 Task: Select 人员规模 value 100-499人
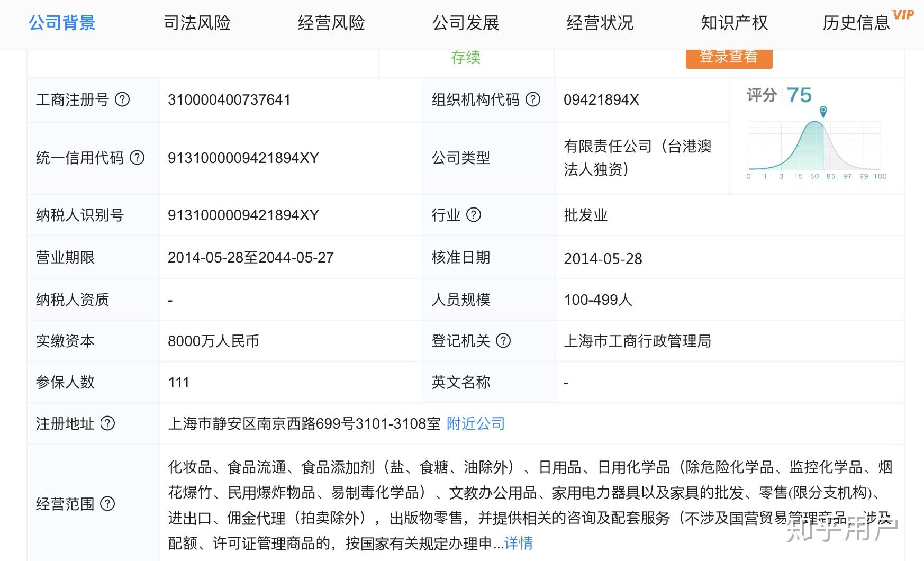click(598, 300)
